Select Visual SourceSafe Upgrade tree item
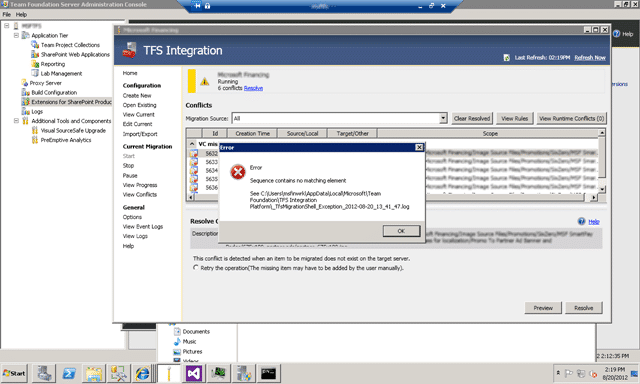Screen dimensions: 640x384 [x=73, y=131]
